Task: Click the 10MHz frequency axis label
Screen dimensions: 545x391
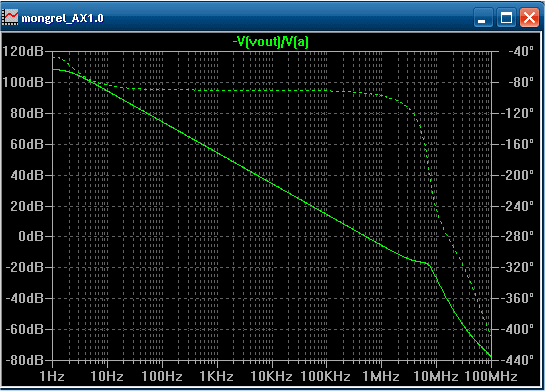Action: (x=436, y=376)
